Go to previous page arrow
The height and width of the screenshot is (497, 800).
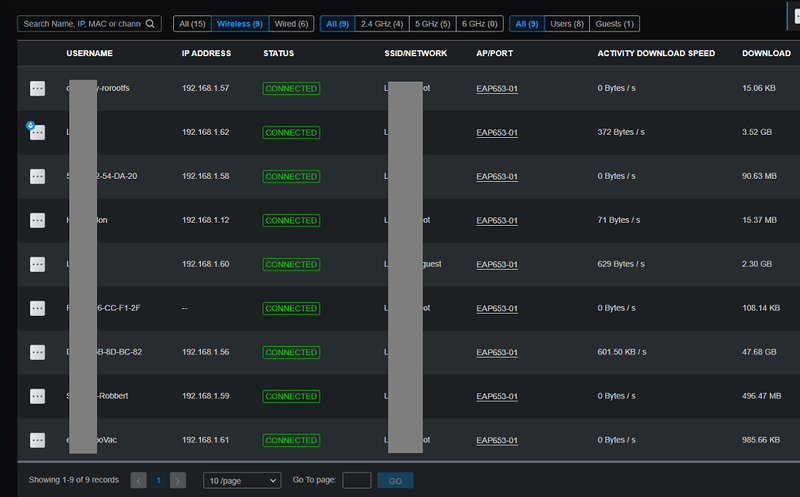click(138, 480)
